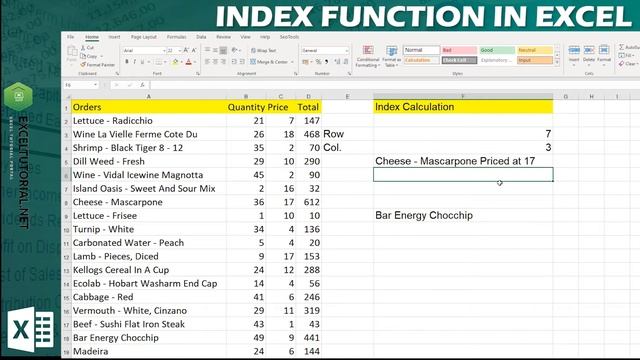Select the 'Bar Energy Chocchip' result cell in column F
640x360 pixels.
click(463, 216)
